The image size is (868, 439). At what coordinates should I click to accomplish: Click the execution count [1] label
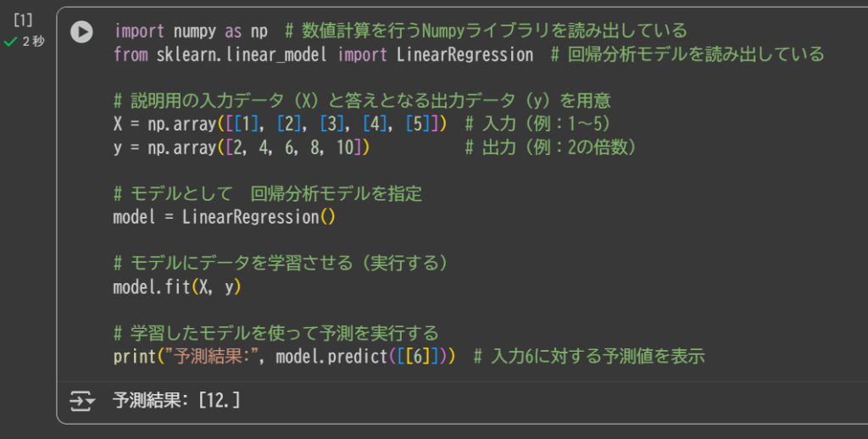click(23, 20)
